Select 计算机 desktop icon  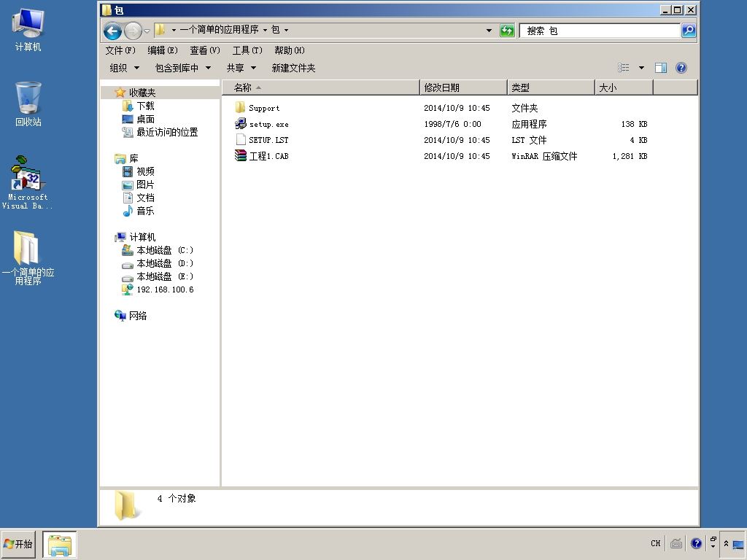coord(28,29)
